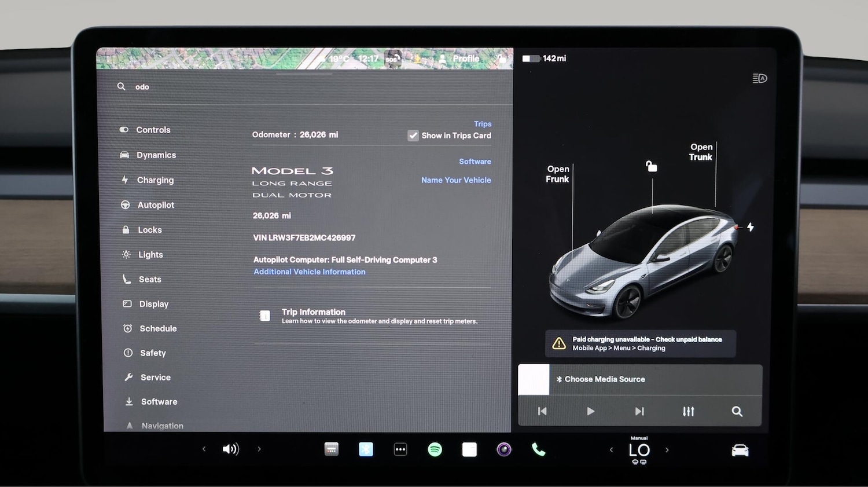Tap the padlock icon in the status bar
The image size is (868, 487).
(501, 58)
